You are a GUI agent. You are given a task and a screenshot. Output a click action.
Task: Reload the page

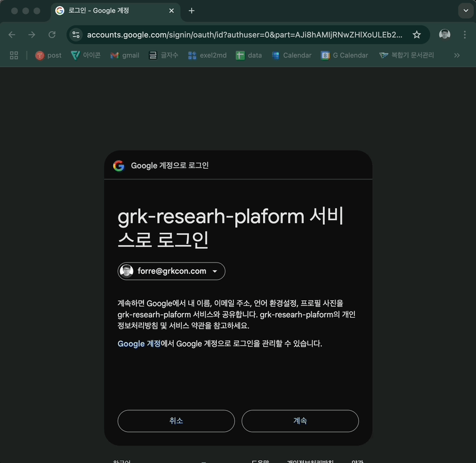tap(52, 35)
